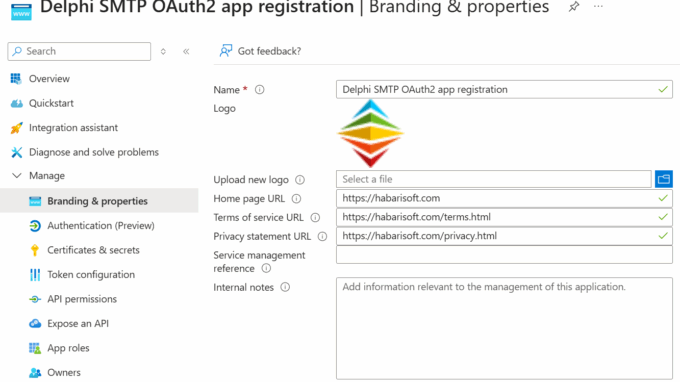Click the Owners people icon
The height and width of the screenshot is (382, 680).
coord(35,372)
